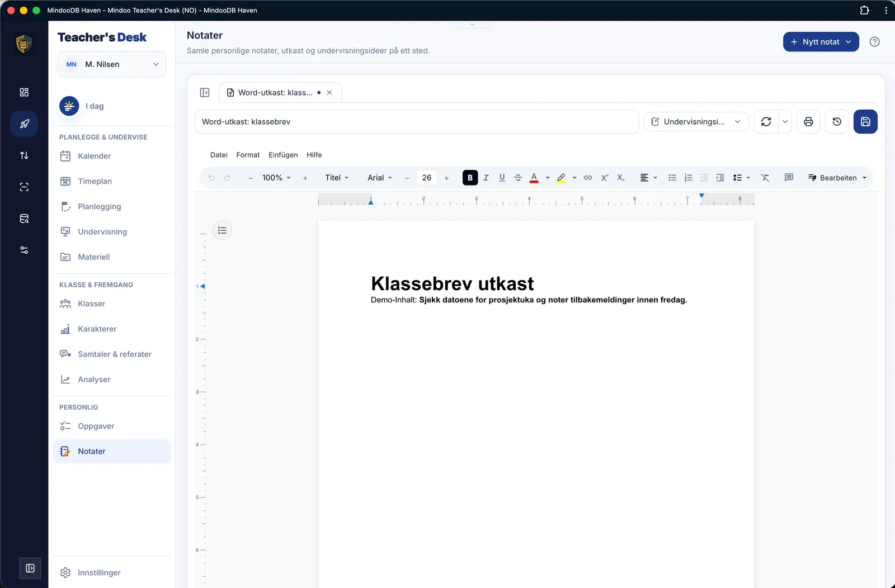Zoom in with plus beside 100%

pos(305,178)
